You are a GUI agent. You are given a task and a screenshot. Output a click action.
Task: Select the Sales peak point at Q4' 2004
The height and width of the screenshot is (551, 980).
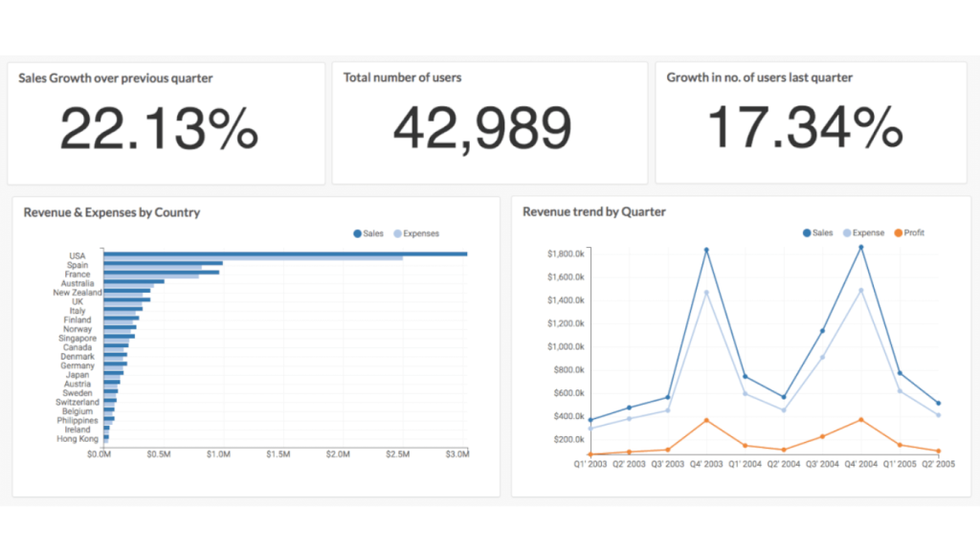pos(860,247)
